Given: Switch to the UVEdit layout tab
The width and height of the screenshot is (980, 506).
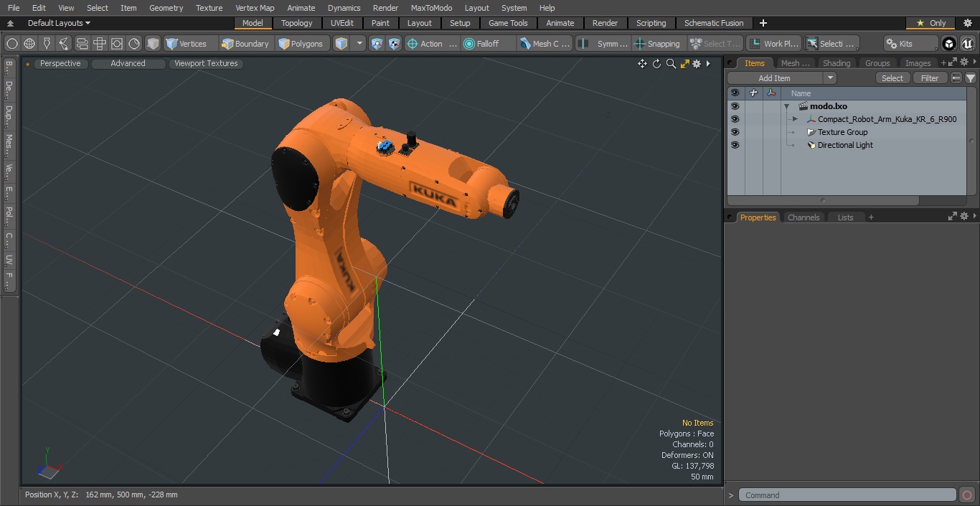Looking at the screenshot, I should click(x=342, y=23).
